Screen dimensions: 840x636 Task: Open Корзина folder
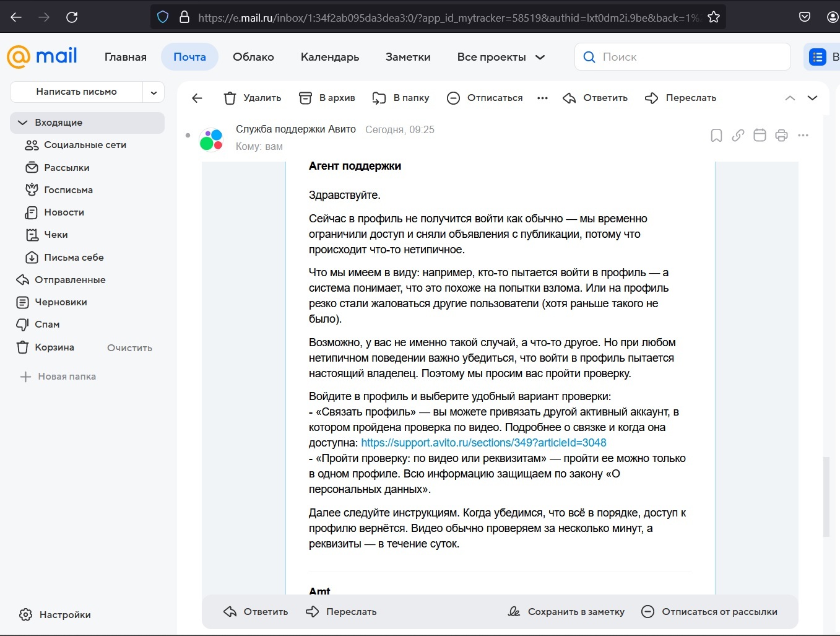click(x=54, y=347)
